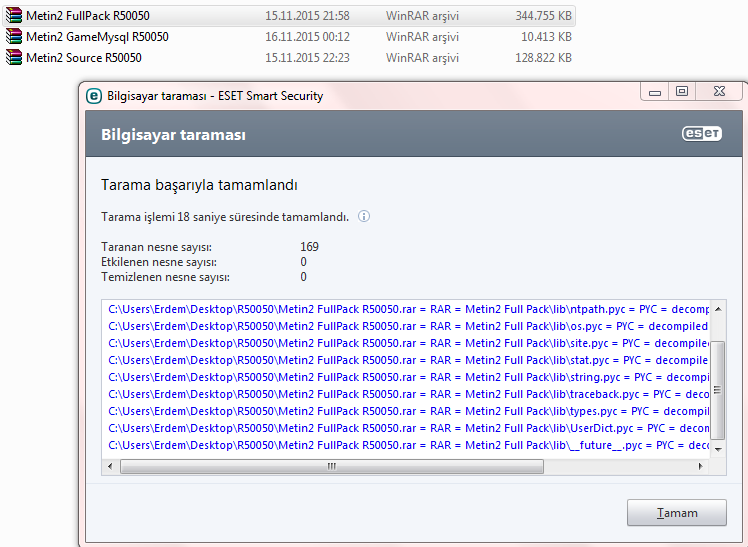Click the size 10.413 KB

pyautogui.click(x=546, y=37)
